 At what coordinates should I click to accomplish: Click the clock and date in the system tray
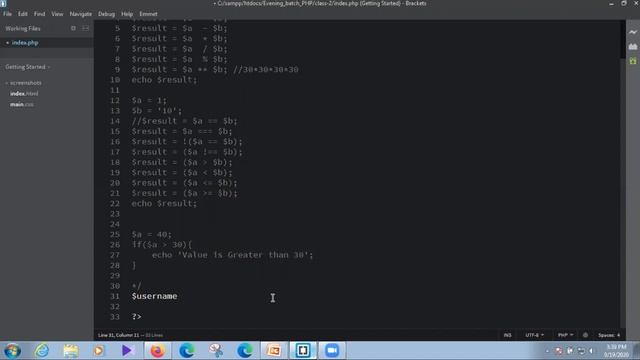616,351
